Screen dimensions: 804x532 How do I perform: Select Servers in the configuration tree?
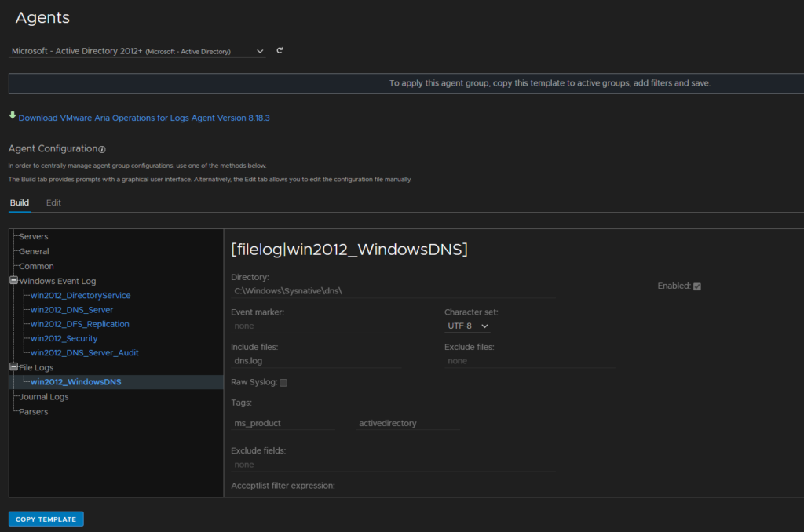coord(33,237)
